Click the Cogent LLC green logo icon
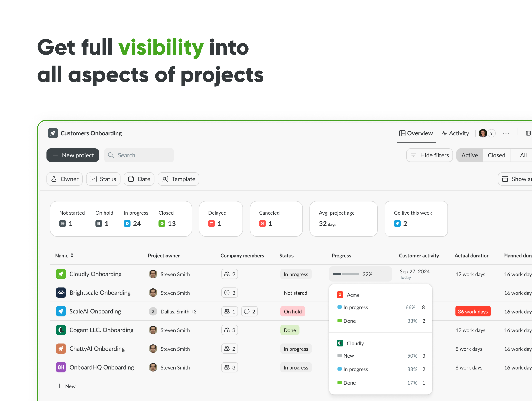 (x=61, y=330)
